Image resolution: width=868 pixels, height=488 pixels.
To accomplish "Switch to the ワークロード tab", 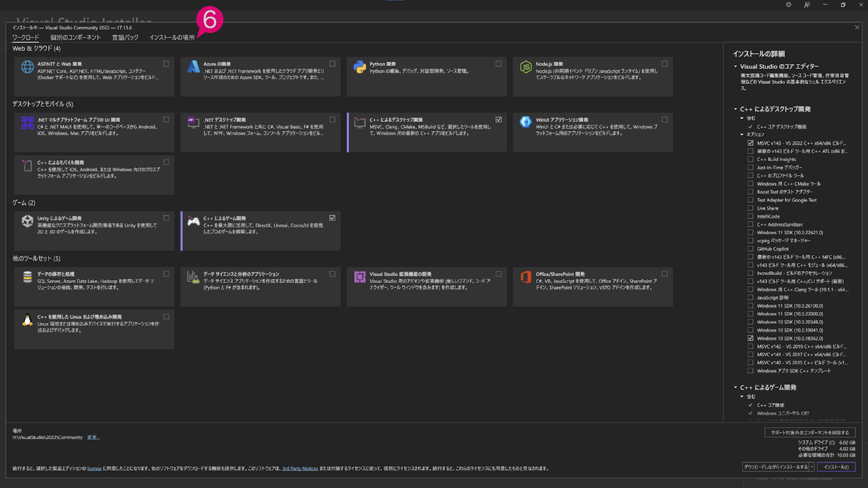I will (25, 38).
